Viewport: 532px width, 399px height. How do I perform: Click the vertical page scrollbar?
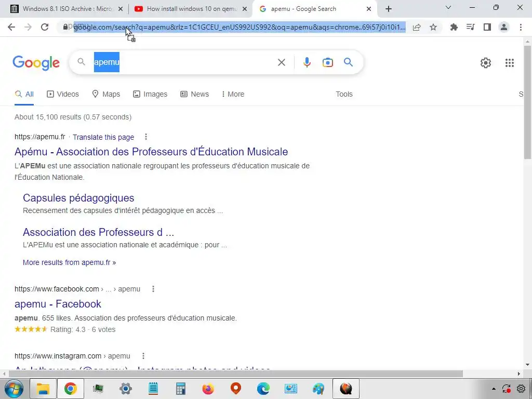(x=527, y=102)
